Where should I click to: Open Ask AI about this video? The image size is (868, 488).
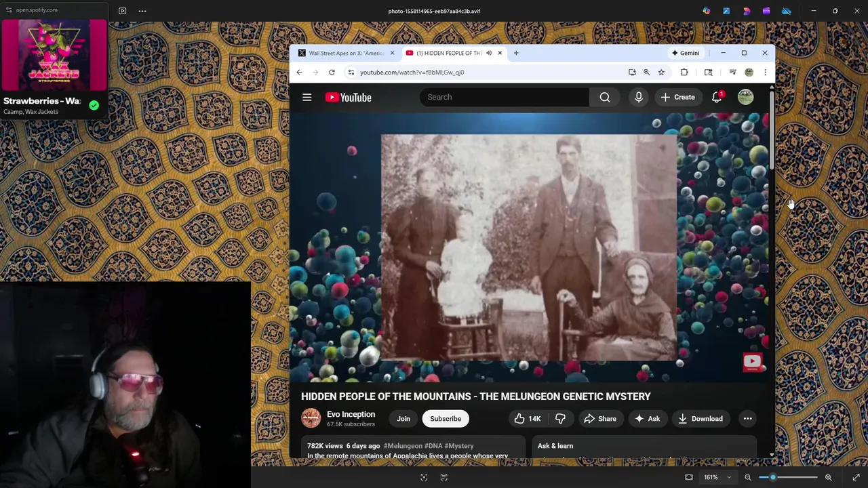point(647,419)
